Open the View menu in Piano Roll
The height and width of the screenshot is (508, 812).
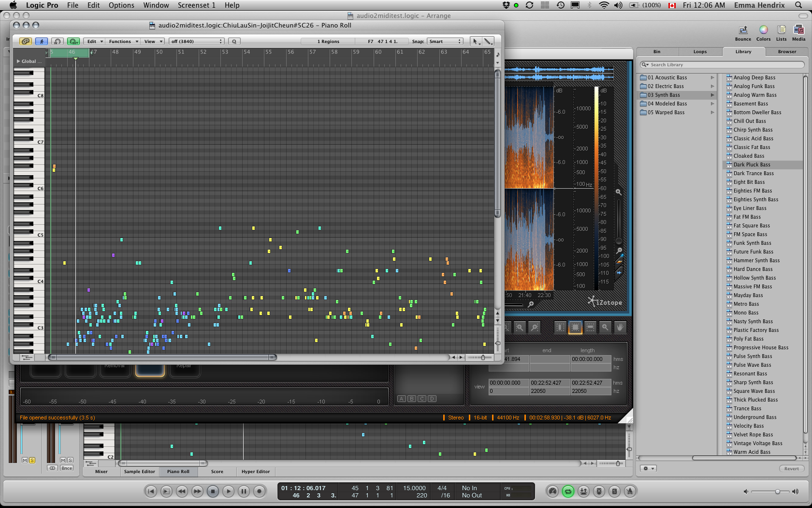click(x=153, y=42)
